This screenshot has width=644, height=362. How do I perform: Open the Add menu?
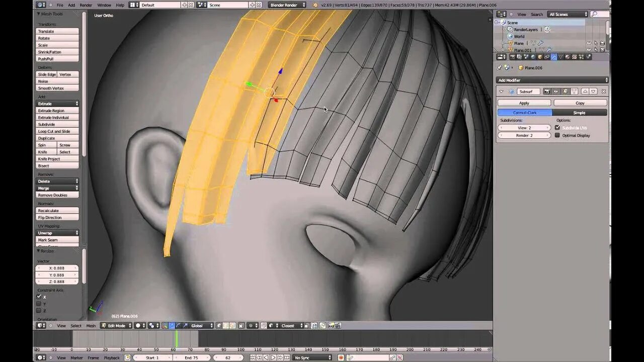click(x=71, y=5)
